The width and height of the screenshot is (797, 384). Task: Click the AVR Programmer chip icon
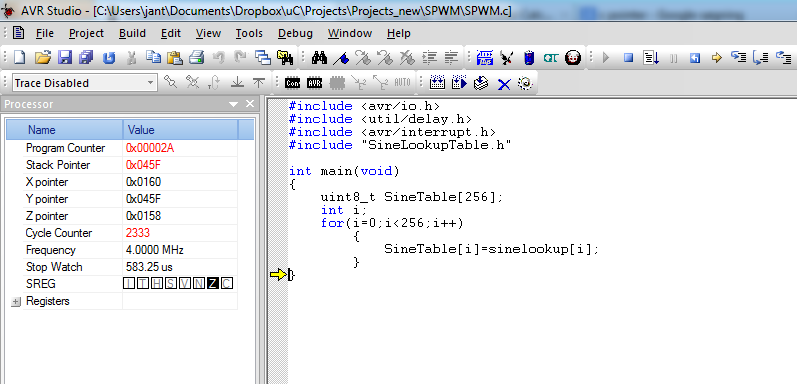(x=485, y=57)
